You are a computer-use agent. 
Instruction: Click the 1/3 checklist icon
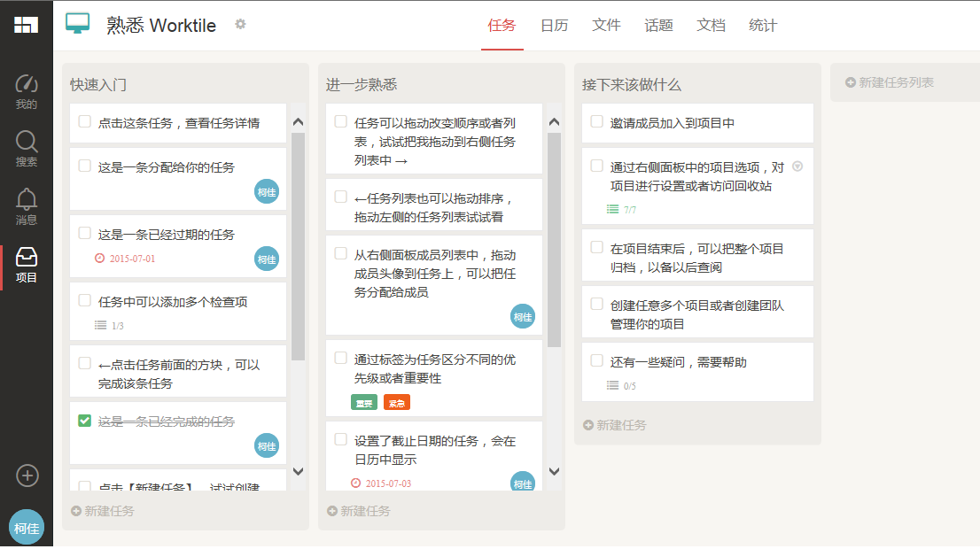pyautogui.click(x=101, y=325)
